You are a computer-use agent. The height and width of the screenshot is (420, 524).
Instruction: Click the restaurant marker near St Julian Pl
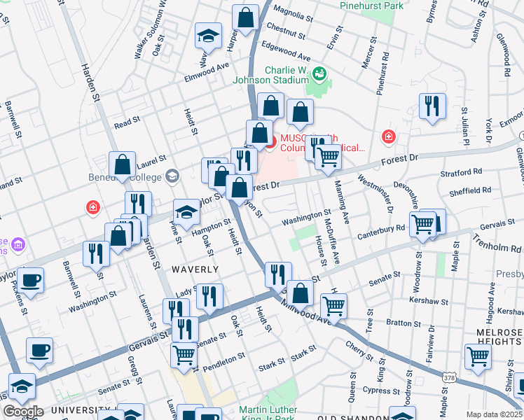pos(432,107)
